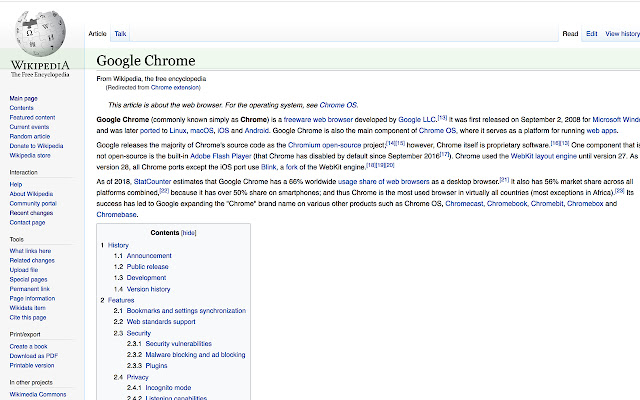Open usage share of web browsers link
Viewport: 640px width, 400px height.
click(384, 182)
